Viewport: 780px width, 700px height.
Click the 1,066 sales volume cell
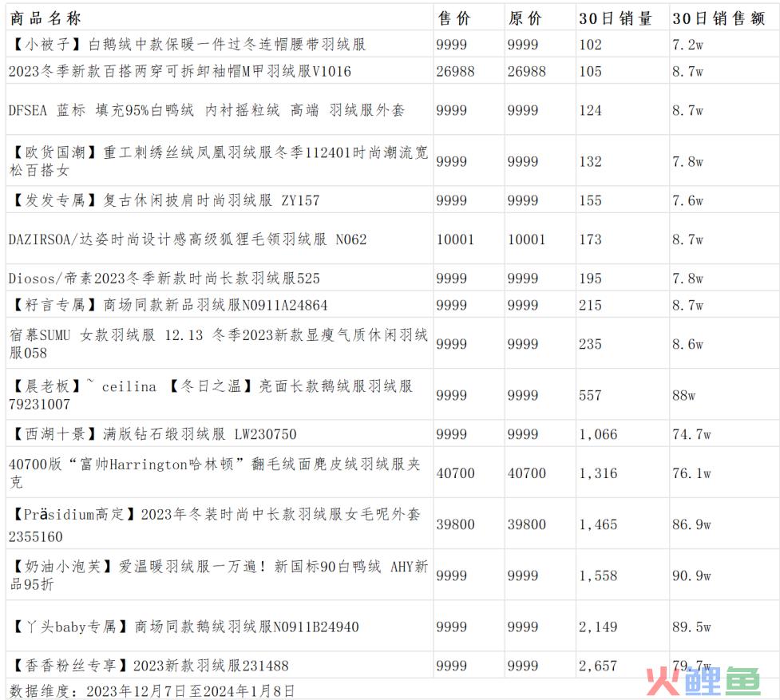[x=598, y=435]
